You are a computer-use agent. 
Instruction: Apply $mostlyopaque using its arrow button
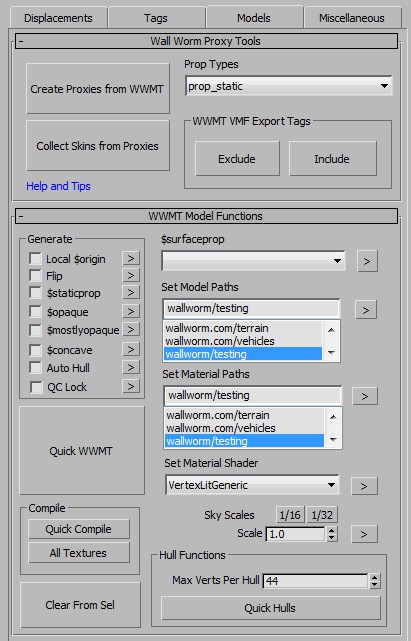click(x=130, y=329)
